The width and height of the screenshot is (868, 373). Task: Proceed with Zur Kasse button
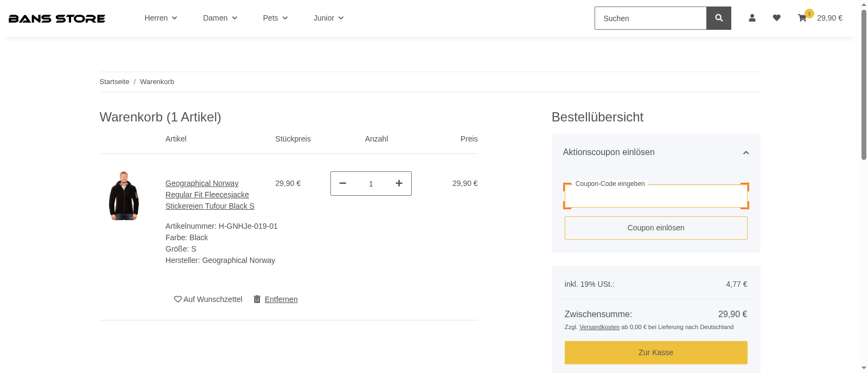pos(655,352)
